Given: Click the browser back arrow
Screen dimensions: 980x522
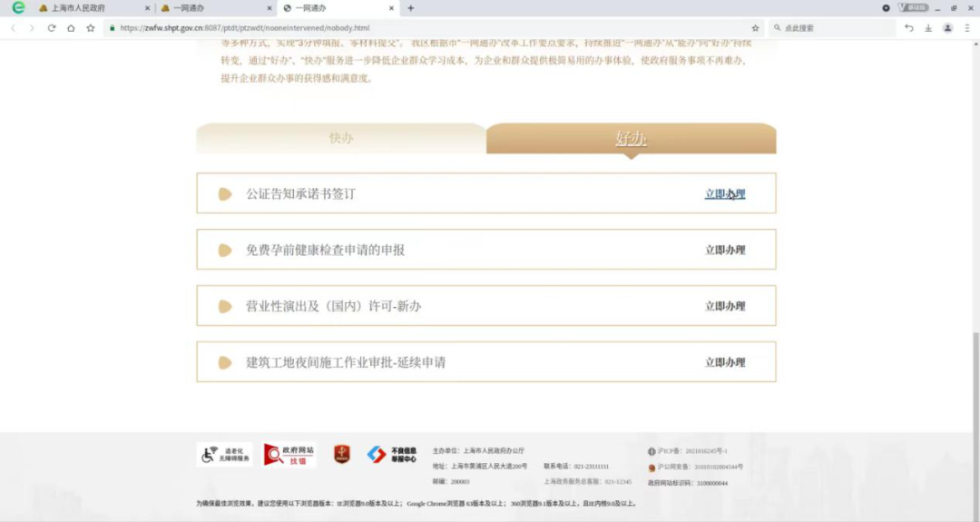Looking at the screenshot, I should 13,28.
